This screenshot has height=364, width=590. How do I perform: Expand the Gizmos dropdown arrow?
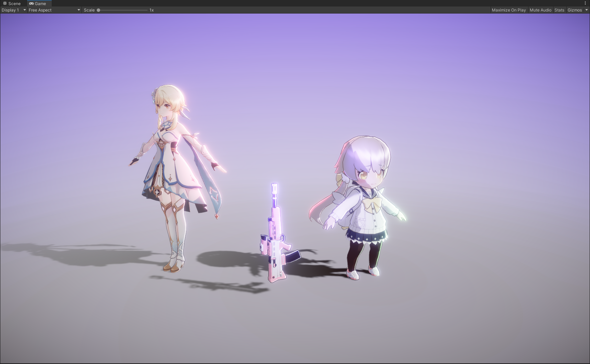[587, 10]
